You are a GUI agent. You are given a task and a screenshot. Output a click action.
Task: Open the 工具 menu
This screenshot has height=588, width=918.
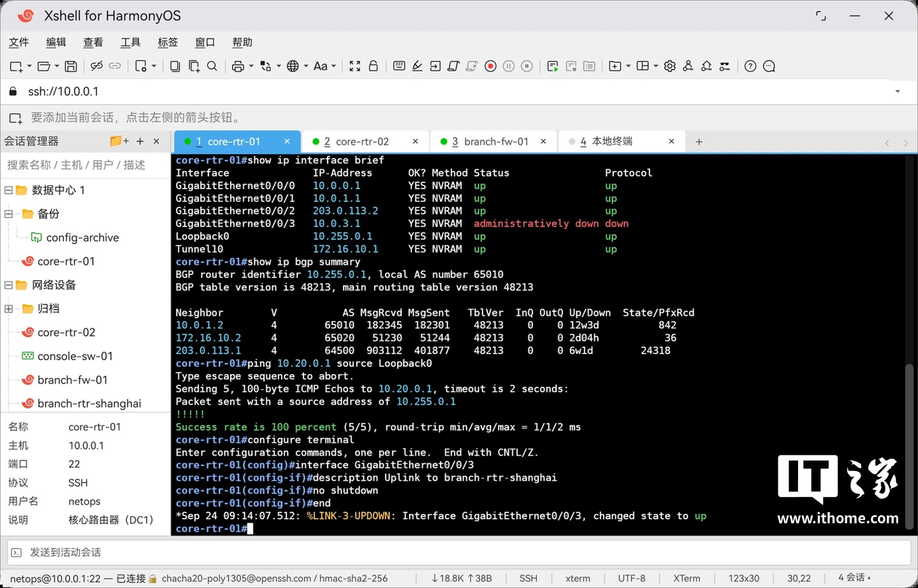[131, 42]
